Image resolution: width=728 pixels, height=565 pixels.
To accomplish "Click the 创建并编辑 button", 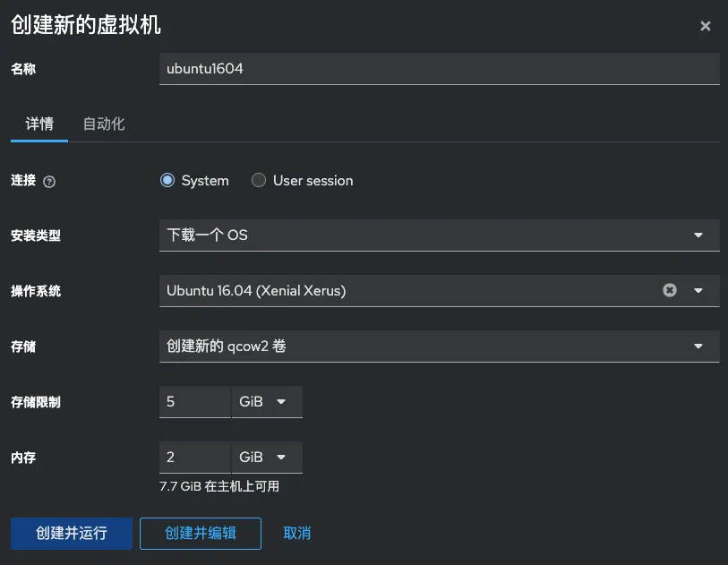I will click(x=201, y=533).
